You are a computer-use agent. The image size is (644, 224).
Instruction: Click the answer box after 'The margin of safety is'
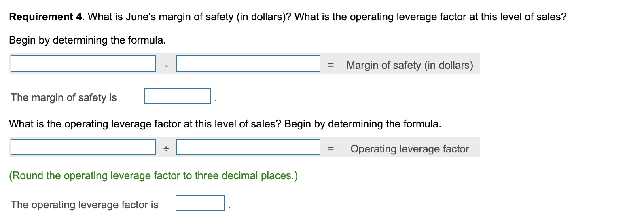(177, 96)
